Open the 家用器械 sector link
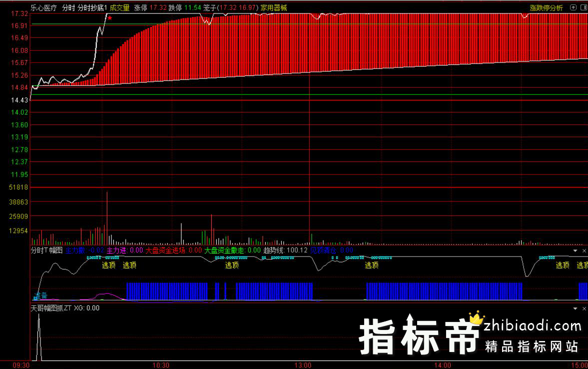Screen dimensions: 588x369 coord(274,8)
